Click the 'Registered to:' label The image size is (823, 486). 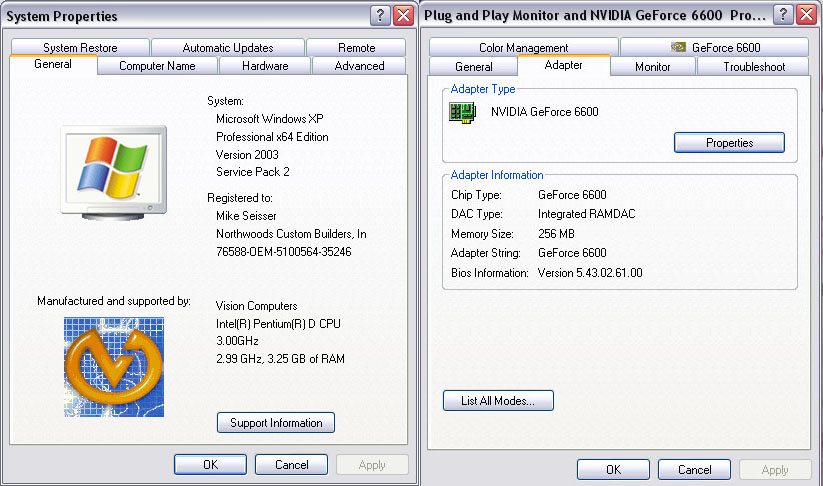coord(239,198)
